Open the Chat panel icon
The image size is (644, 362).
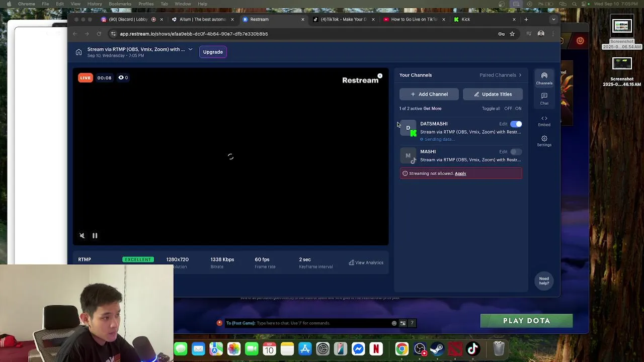coord(544,99)
